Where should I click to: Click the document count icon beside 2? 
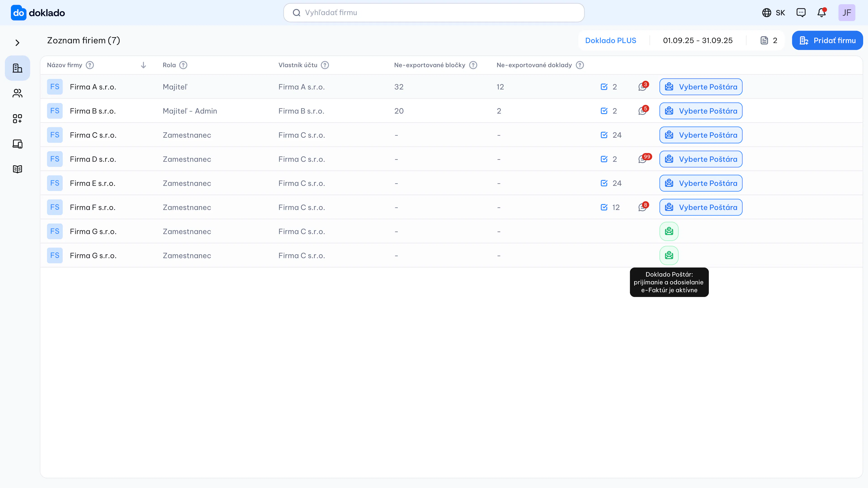coord(764,40)
